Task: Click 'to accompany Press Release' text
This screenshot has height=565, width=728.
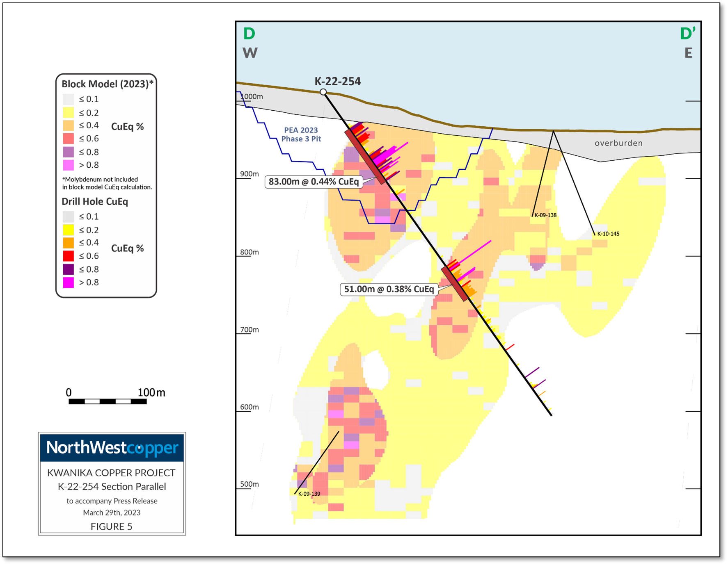Action: 112,501
